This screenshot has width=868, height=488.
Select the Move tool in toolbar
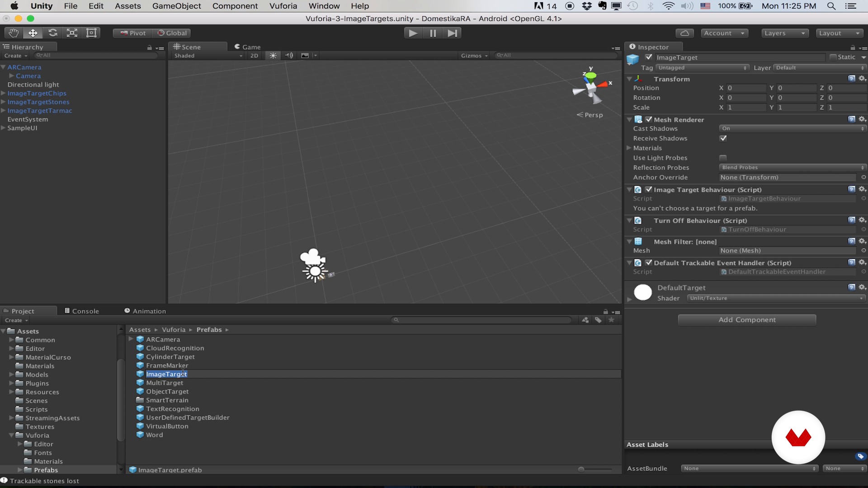[33, 33]
